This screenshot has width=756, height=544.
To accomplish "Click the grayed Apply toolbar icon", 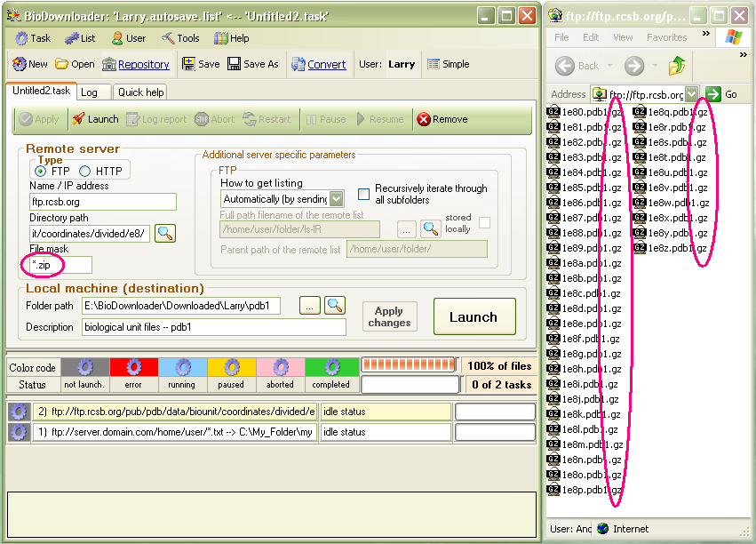I will click(26, 119).
